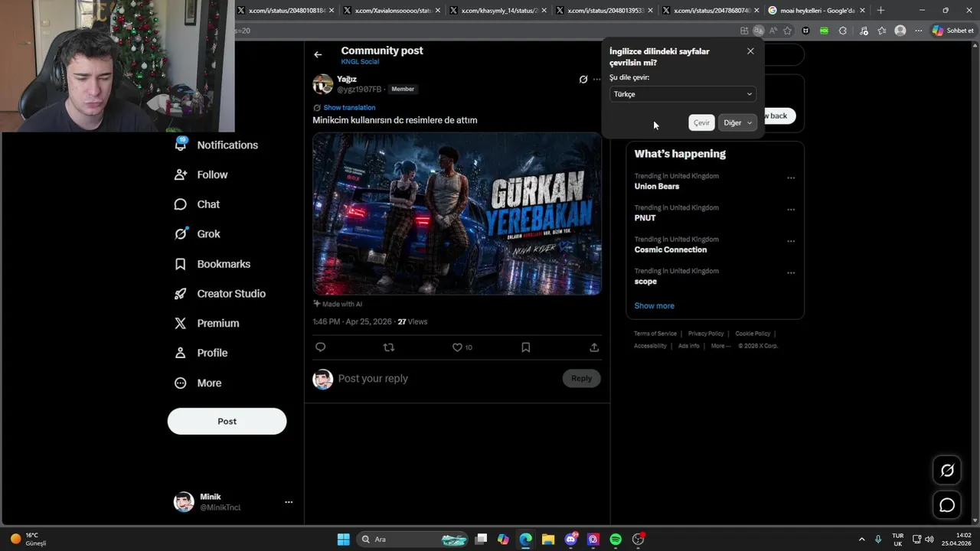Open the KNGL Social community link
The width and height of the screenshot is (980, 551).
point(360,62)
